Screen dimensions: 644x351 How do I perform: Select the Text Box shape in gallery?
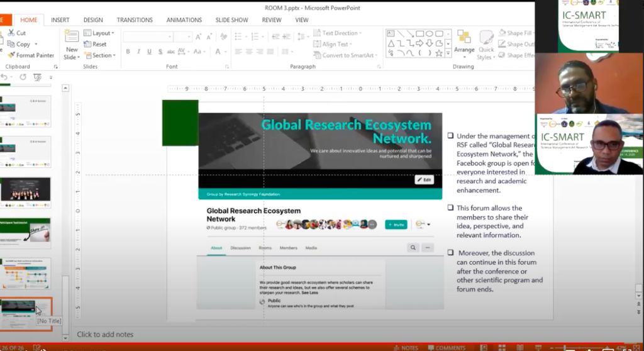click(x=391, y=33)
